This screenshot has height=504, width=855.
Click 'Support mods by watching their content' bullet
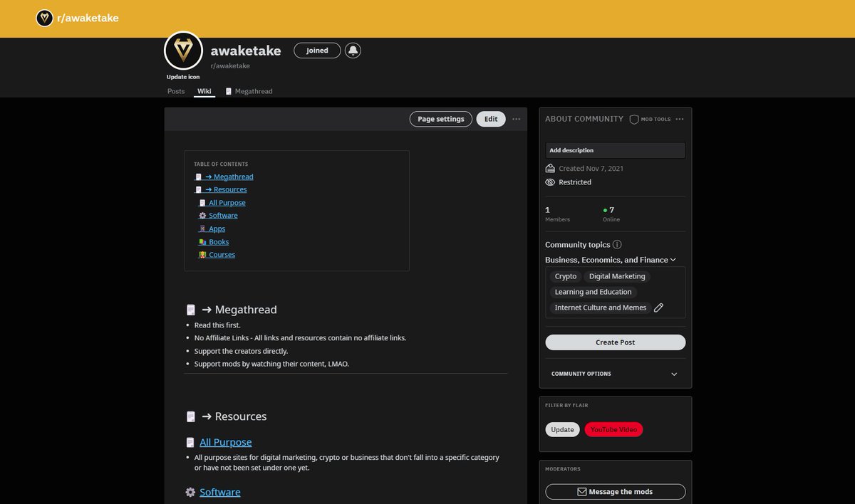click(271, 364)
